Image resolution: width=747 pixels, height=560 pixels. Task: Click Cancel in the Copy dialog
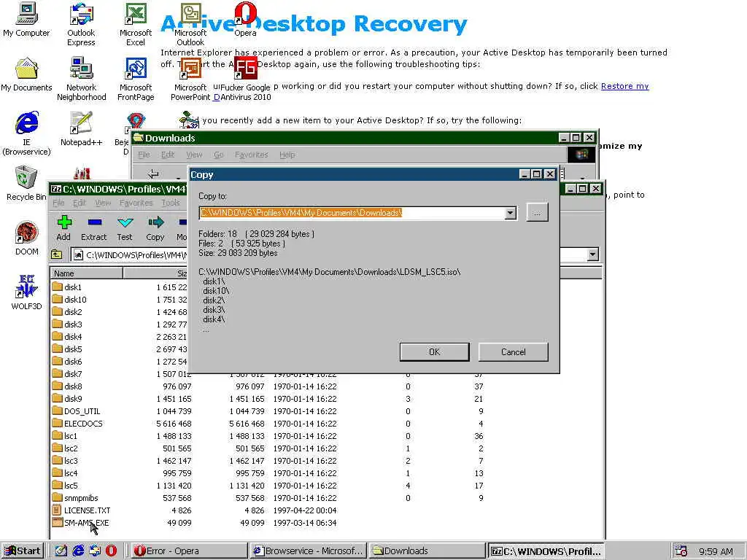513,352
